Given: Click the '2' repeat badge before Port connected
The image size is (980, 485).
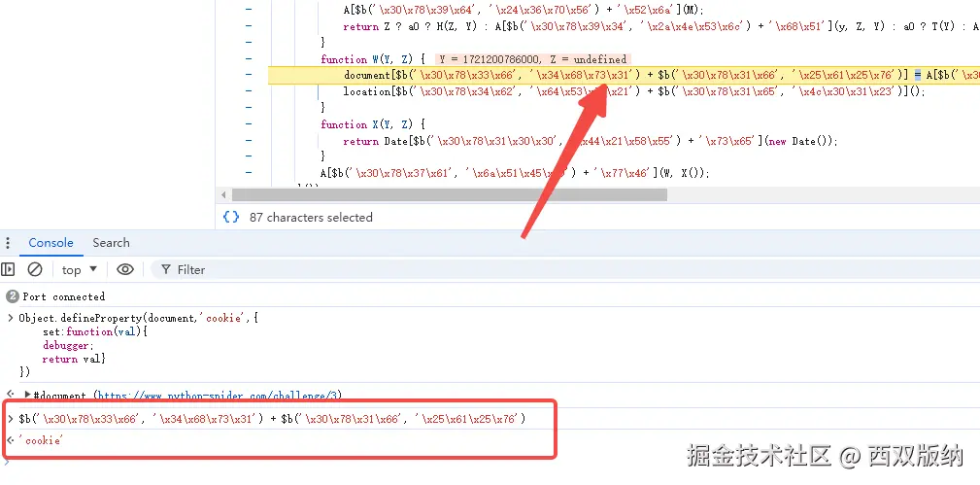Looking at the screenshot, I should [x=12, y=296].
